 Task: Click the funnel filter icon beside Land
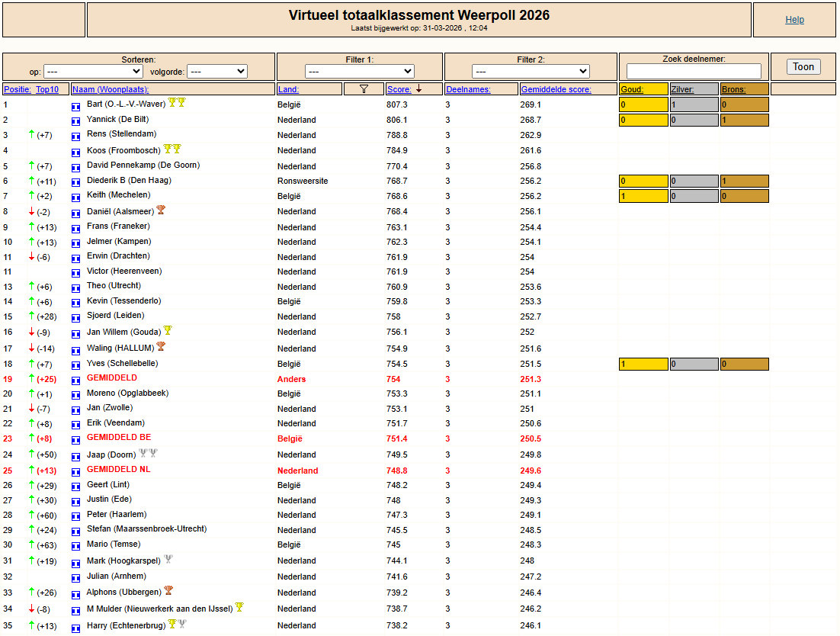pyautogui.click(x=364, y=89)
